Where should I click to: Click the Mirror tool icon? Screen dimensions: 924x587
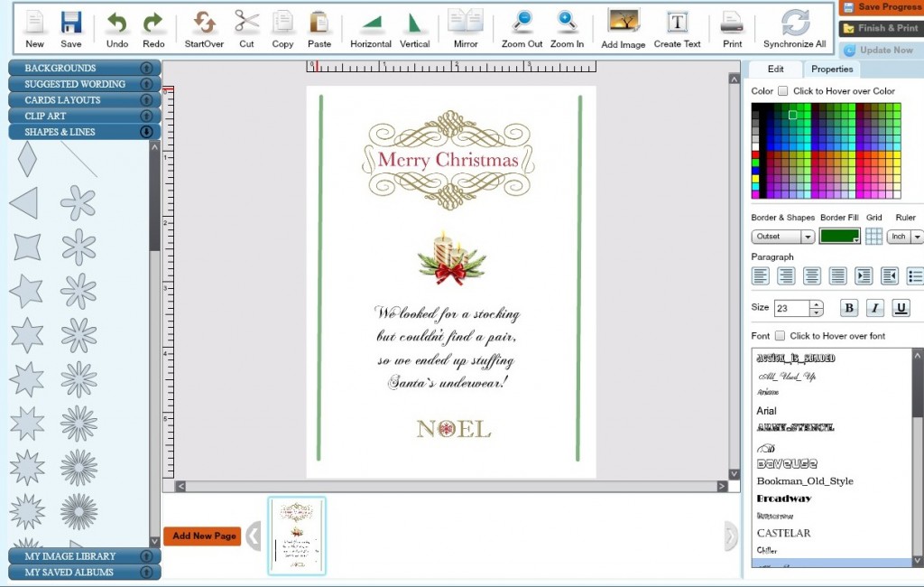click(466, 22)
